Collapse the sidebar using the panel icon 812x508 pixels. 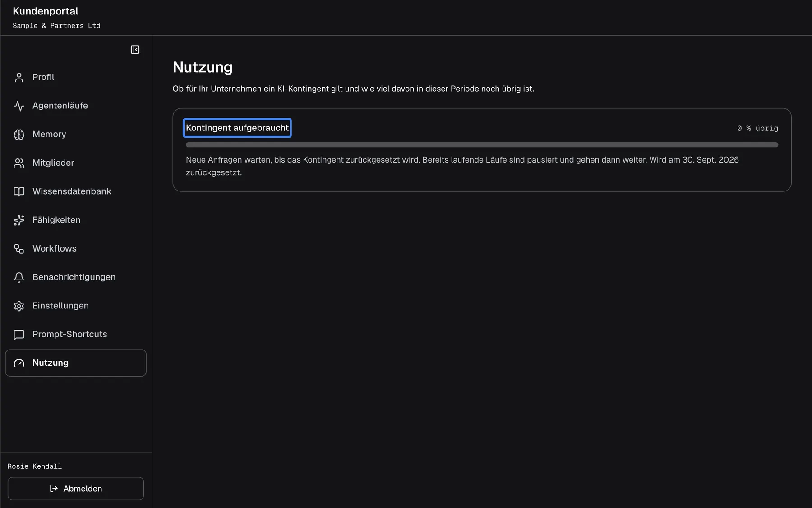click(x=135, y=50)
